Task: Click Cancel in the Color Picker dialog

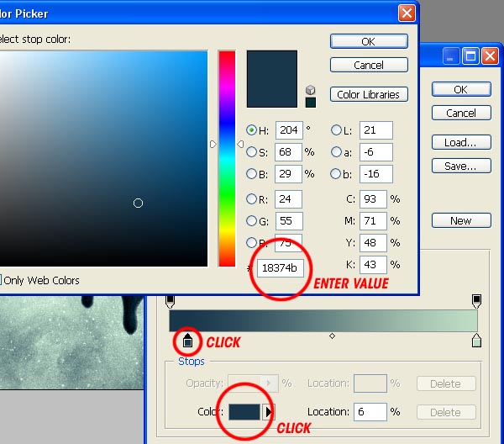Action: [x=369, y=65]
